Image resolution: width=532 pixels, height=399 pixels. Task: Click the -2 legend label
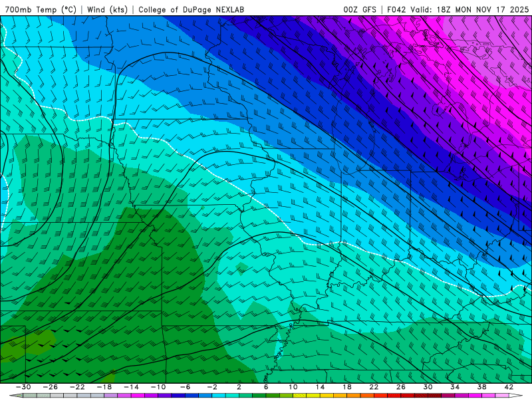[x=212, y=387]
